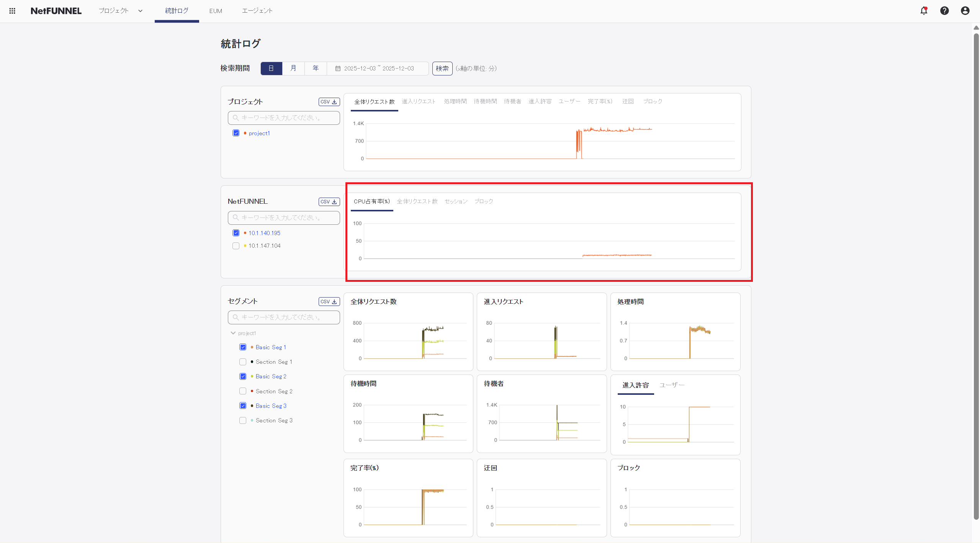
Task: Enable the 10.1.147.104 checkbox
Action: (x=236, y=245)
